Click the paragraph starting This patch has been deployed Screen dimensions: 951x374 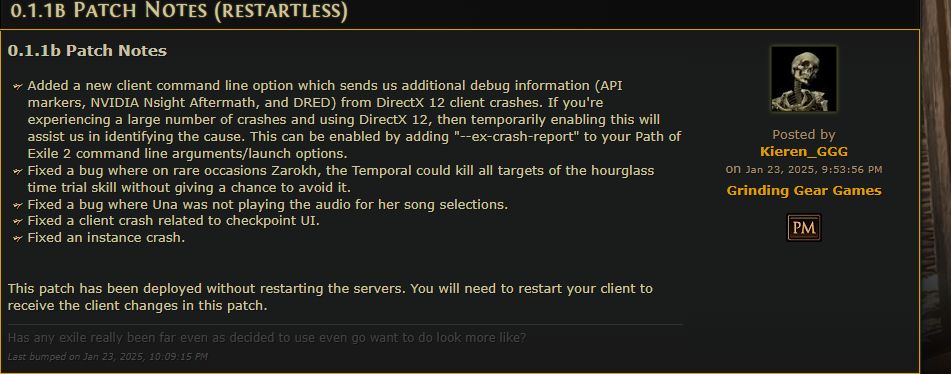coord(331,297)
